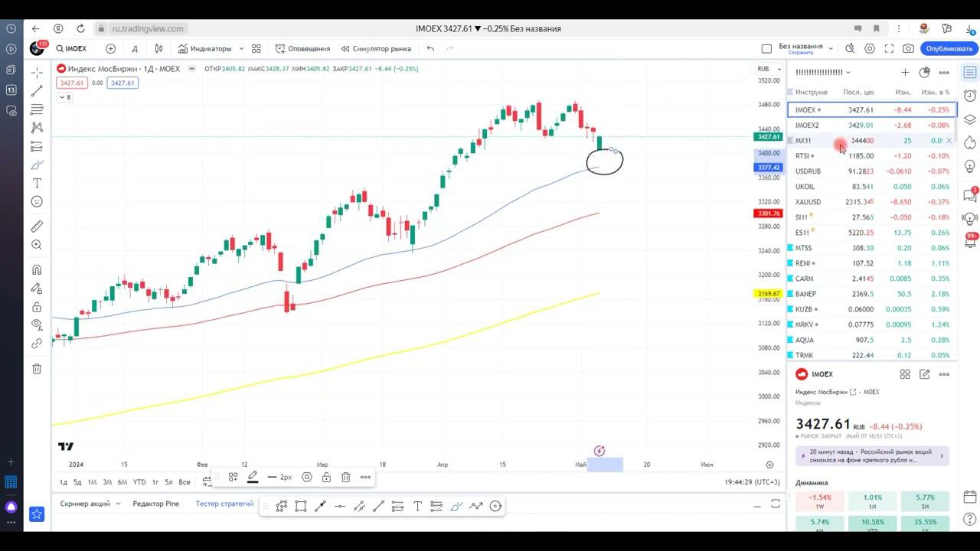This screenshot has width=980, height=551.
Task: Go back in the browser
Action: 36,28
